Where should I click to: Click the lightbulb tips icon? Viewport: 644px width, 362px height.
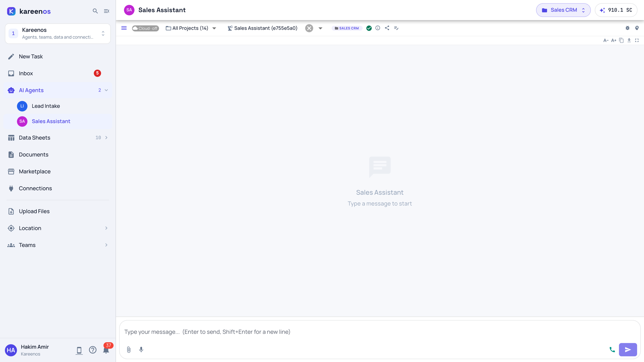pos(637,28)
